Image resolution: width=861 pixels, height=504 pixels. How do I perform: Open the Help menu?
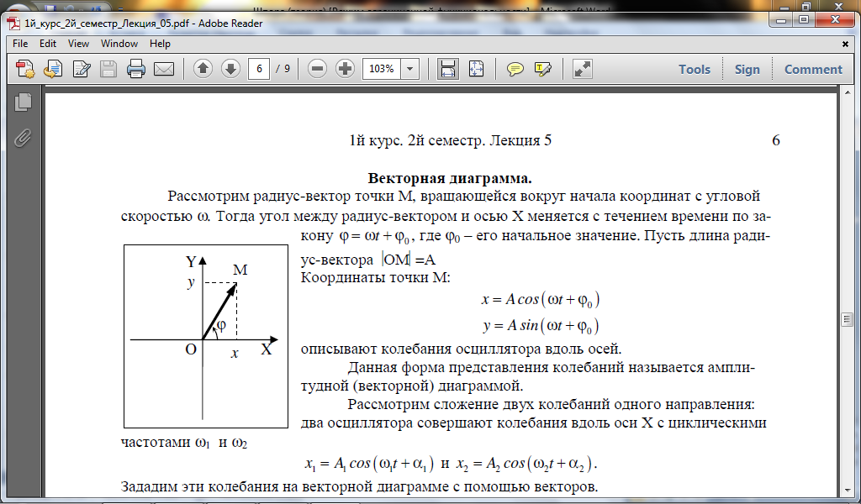160,44
